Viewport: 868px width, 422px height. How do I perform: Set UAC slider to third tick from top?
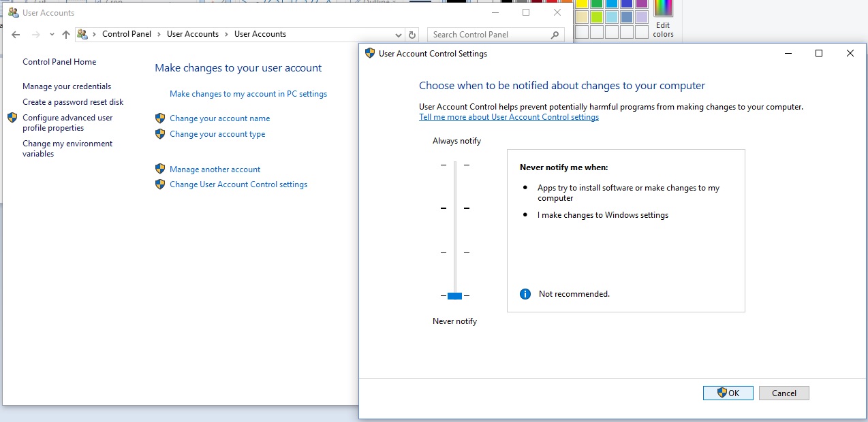pyautogui.click(x=454, y=252)
